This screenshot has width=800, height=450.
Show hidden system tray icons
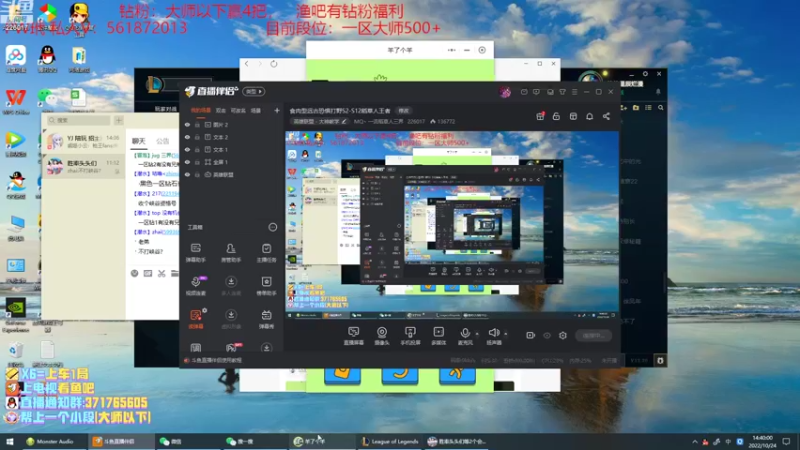pyautogui.click(x=694, y=441)
